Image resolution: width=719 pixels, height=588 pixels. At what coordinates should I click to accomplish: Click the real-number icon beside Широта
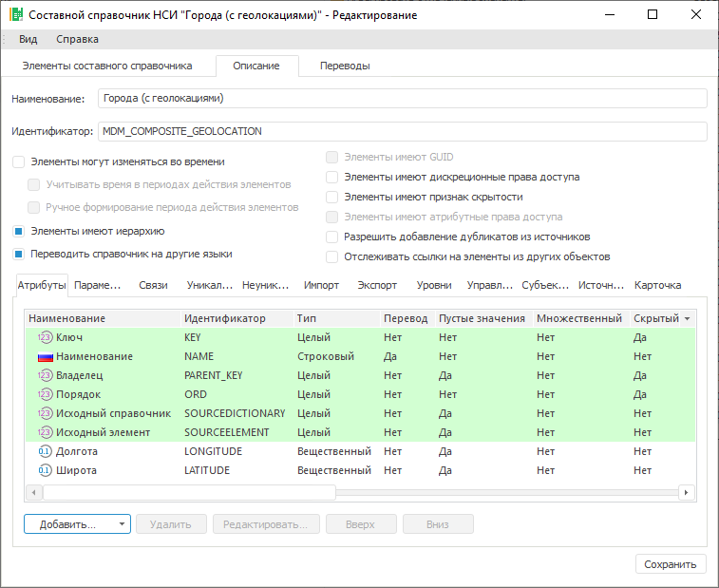pyautogui.click(x=45, y=470)
